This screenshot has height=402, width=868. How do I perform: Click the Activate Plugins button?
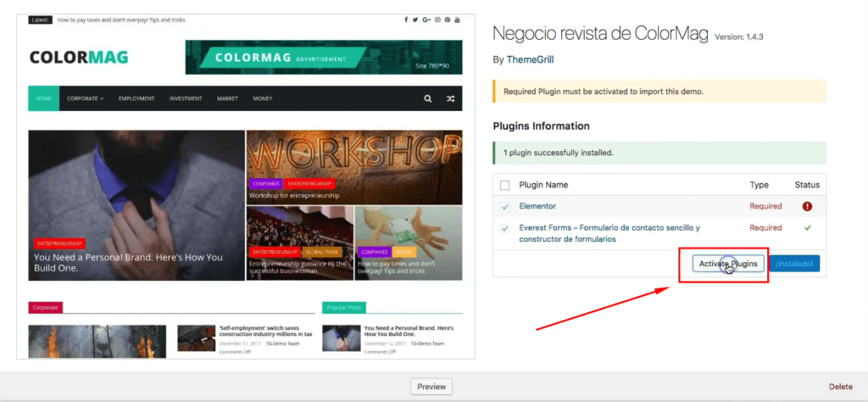pos(728,264)
